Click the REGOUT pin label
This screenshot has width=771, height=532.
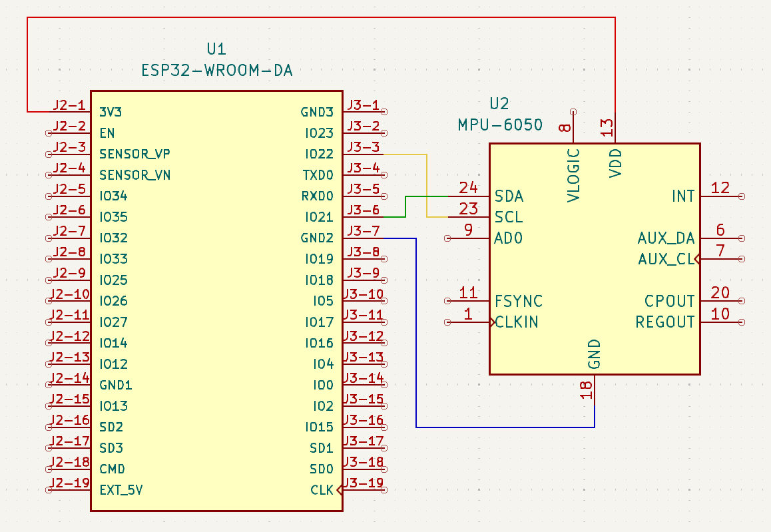(665, 322)
